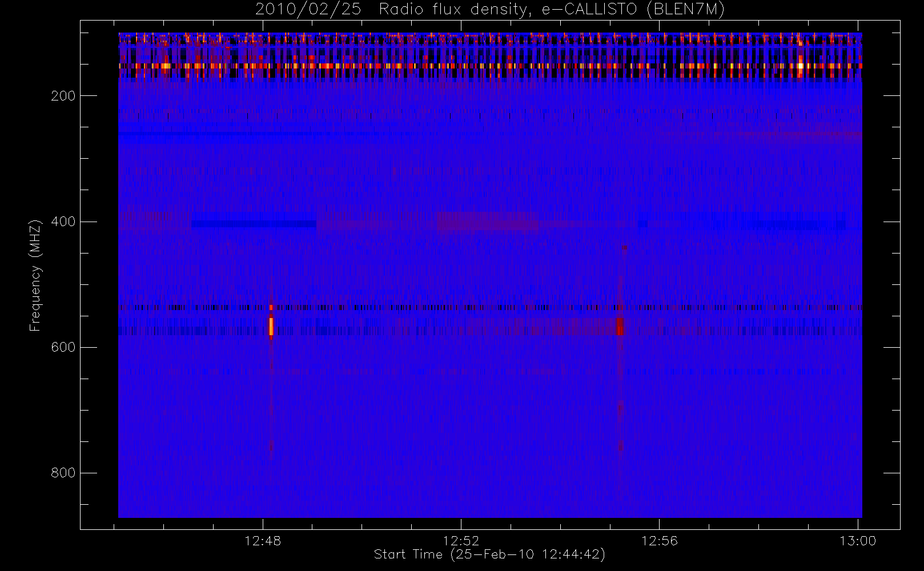The height and width of the screenshot is (571, 924).
Task: Click the 12:56 time tick label
Action: click(x=659, y=541)
